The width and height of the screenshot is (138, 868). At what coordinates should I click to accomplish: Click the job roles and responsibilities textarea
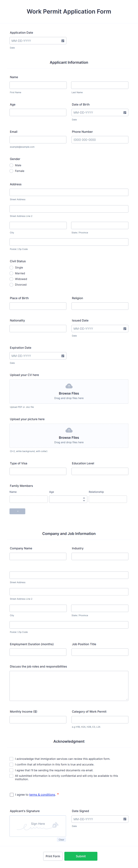click(69, 686)
